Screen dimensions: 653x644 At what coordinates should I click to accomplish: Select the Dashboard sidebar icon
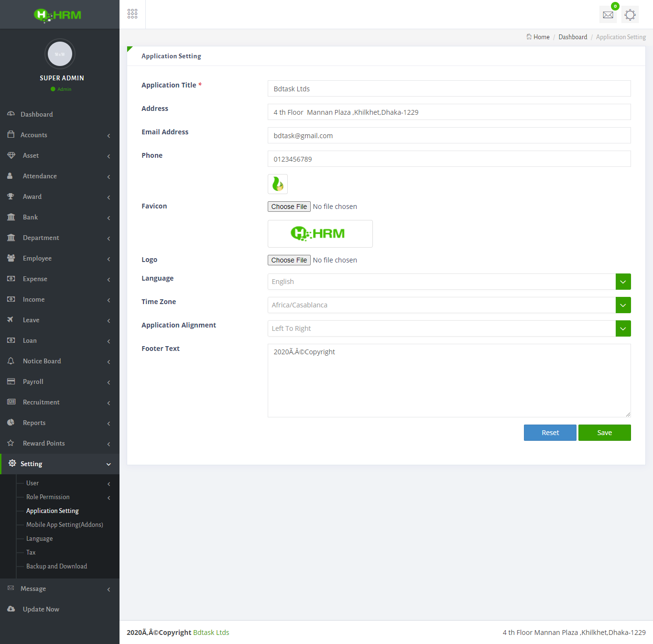coord(11,114)
